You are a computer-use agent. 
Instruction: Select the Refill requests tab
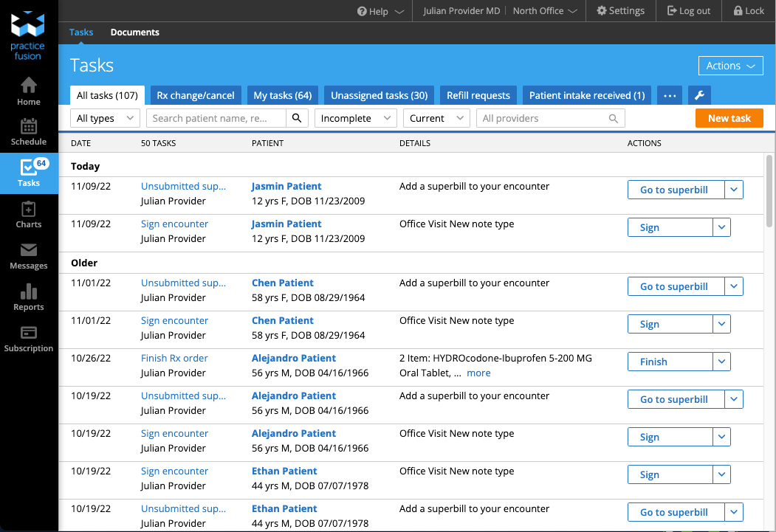pyautogui.click(x=478, y=95)
